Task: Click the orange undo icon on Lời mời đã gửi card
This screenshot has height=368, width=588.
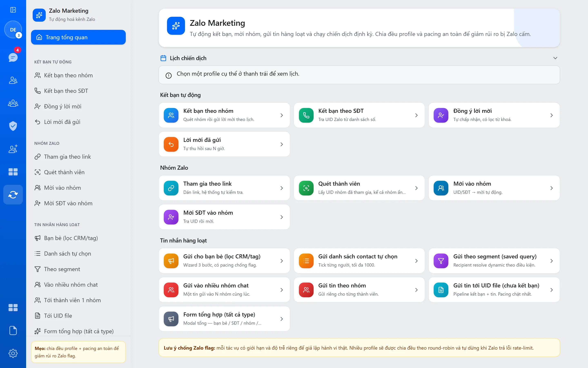Action: pyautogui.click(x=171, y=144)
